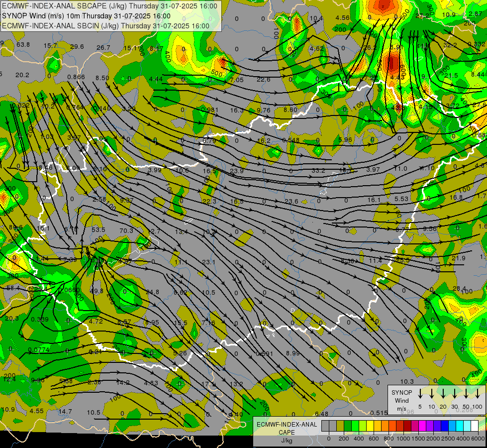This screenshot has height=448, width=487.
Task: Click the map value 70.3
Action: (x=126, y=230)
